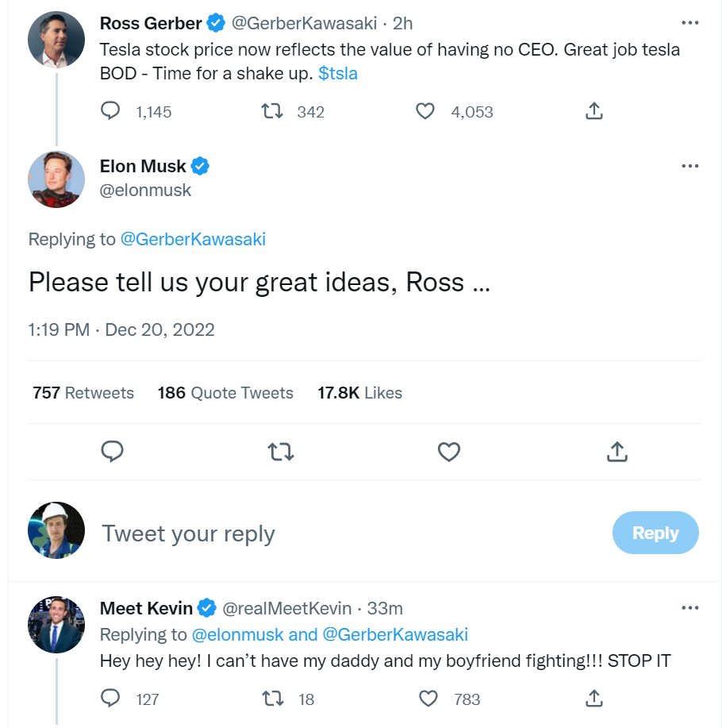
Task: View the 186 Quote Tweets list
Action: tap(225, 393)
